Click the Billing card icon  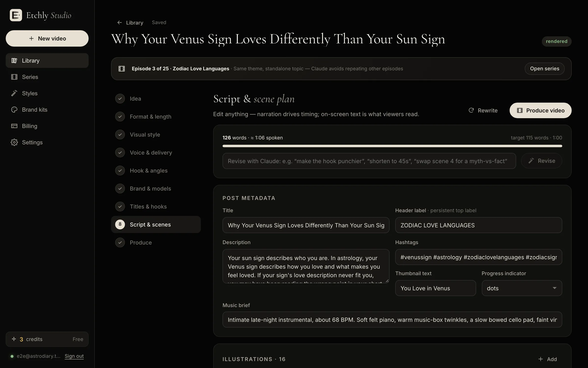[14, 126]
